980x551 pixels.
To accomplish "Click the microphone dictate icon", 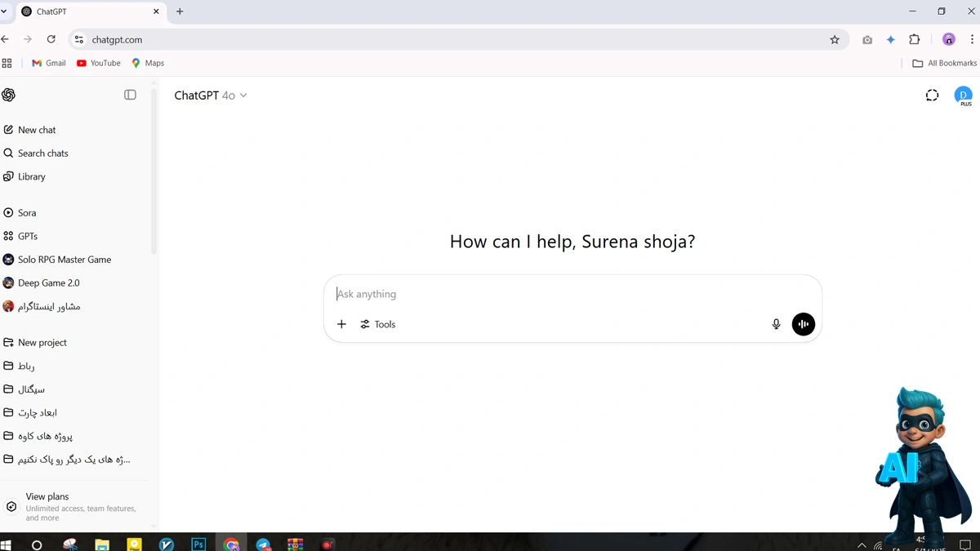I will [777, 324].
